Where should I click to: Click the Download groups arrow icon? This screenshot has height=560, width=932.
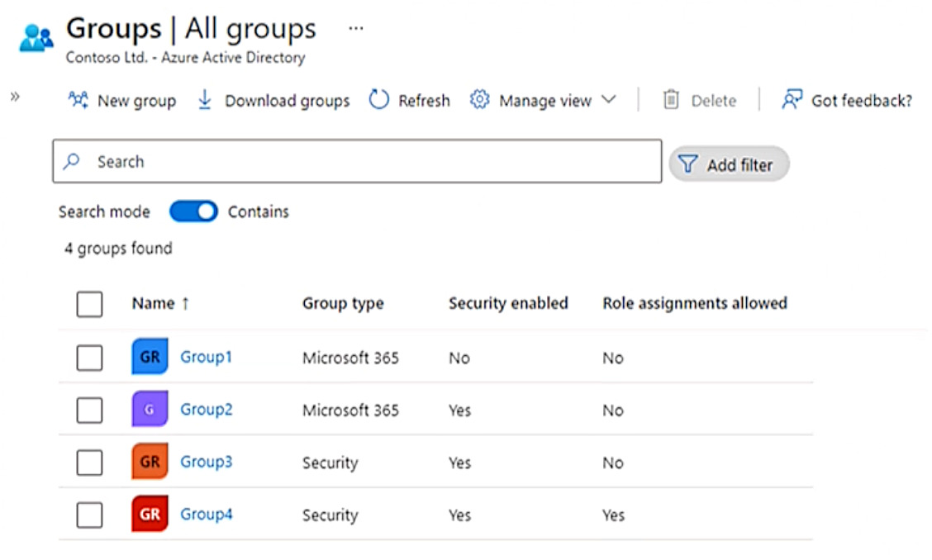pyautogui.click(x=205, y=100)
